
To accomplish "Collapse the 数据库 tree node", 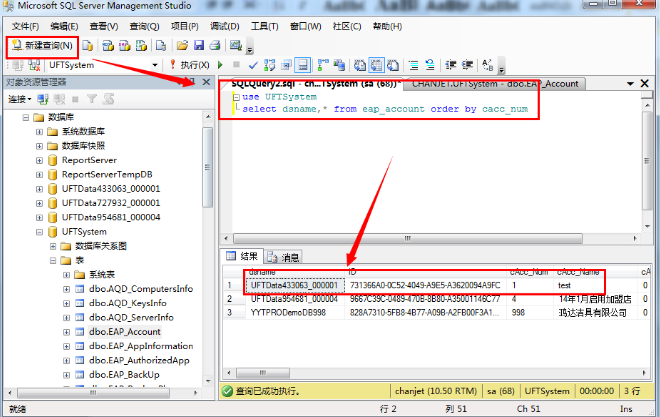I will tap(26, 117).
